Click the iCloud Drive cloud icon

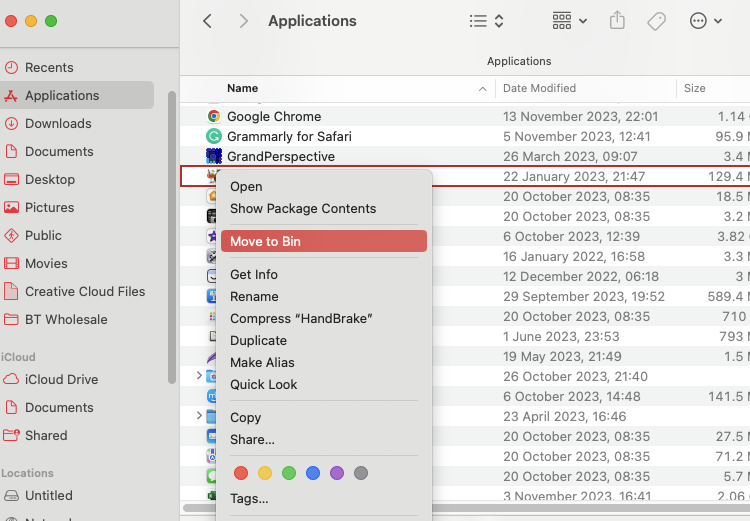coord(11,379)
